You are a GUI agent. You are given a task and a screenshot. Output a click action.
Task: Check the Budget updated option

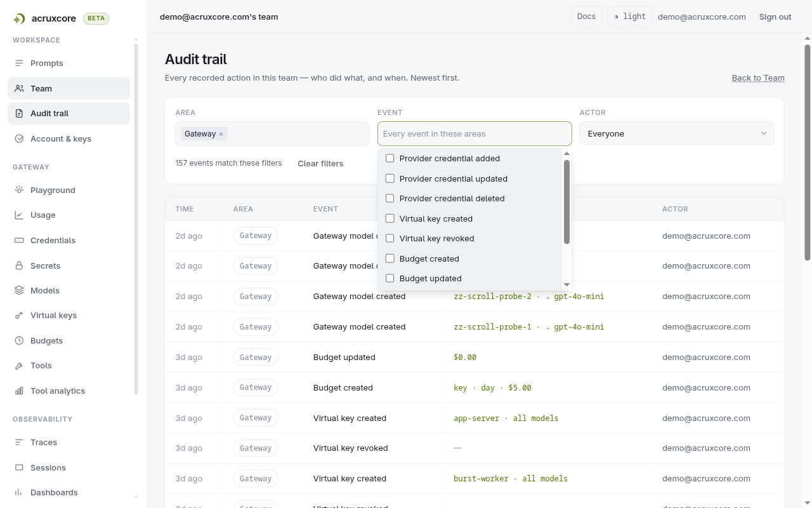[x=390, y=278]
